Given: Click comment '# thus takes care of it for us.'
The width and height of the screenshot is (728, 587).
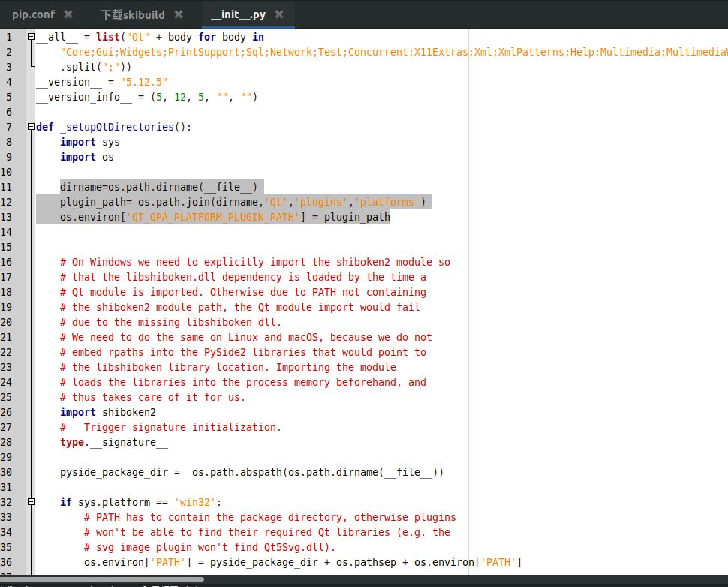Looking at the screenshot, I should [x=152, y=397].
